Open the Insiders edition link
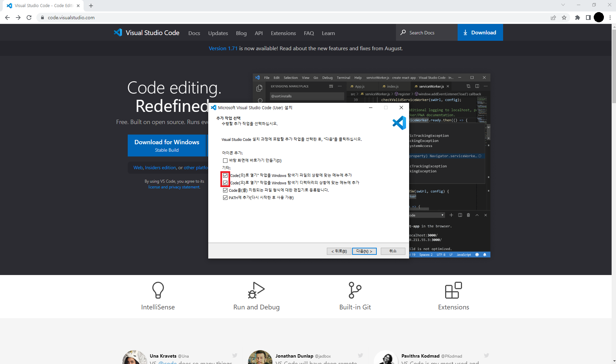This screenshot has width=616, height=364. pyautogui.click(x=160, y=168)
